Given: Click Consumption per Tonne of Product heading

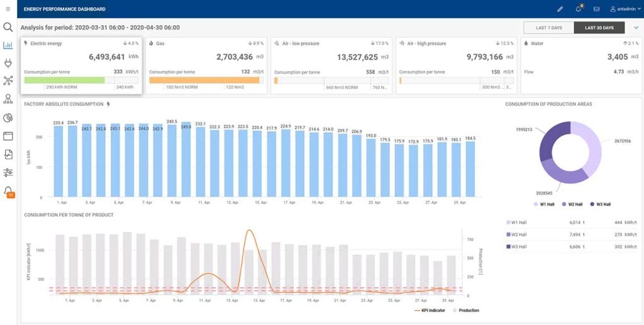Looking at the screenshot, I should (69, 215).
